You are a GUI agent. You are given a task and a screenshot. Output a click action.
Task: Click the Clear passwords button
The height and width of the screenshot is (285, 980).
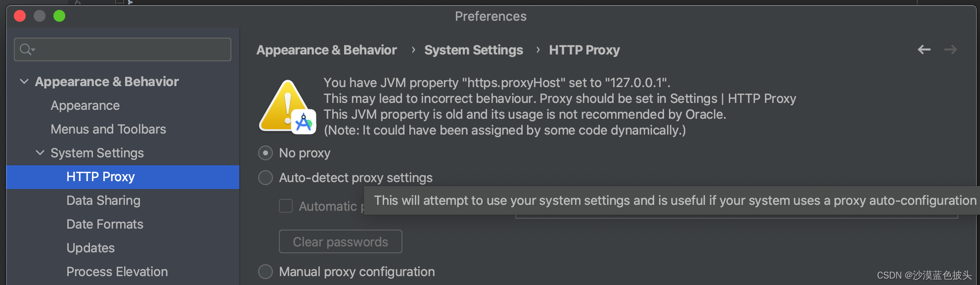click(341, 241)
